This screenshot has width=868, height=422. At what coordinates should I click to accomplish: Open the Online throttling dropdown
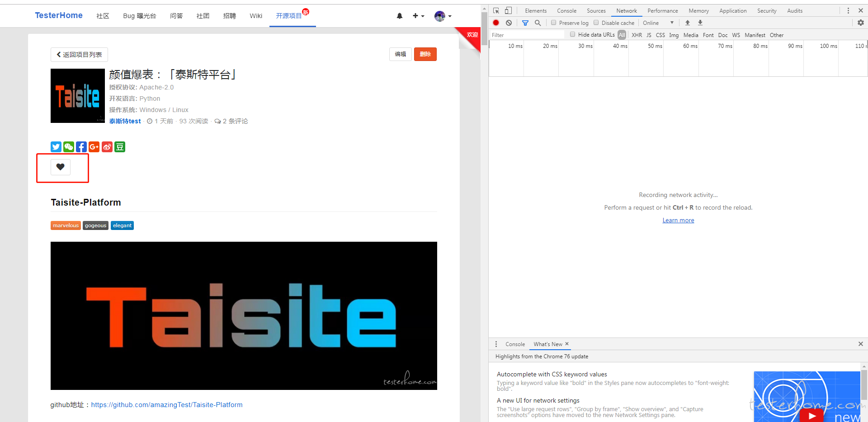[658, 23]
